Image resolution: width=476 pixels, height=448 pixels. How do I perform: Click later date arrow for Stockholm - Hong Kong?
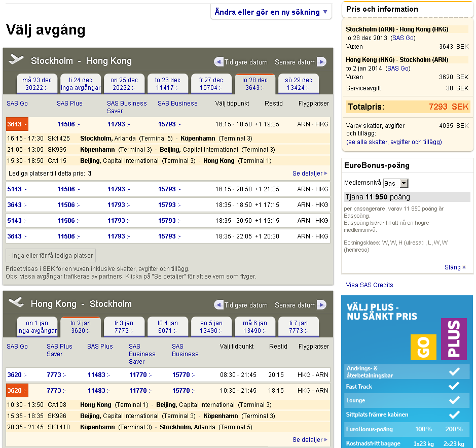point(321,62)
